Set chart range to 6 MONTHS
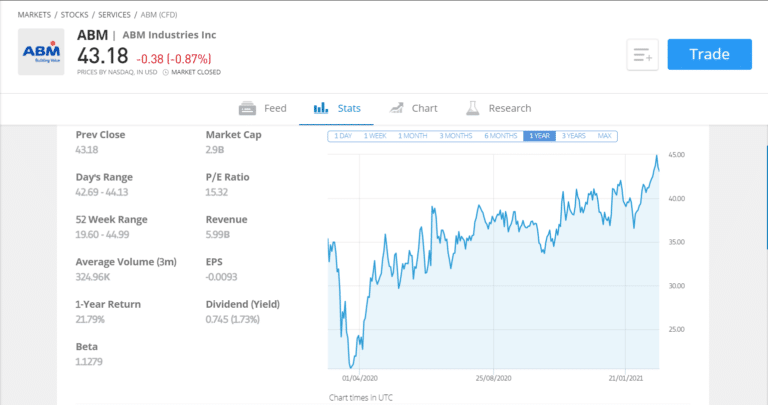 tap(501, 136)
